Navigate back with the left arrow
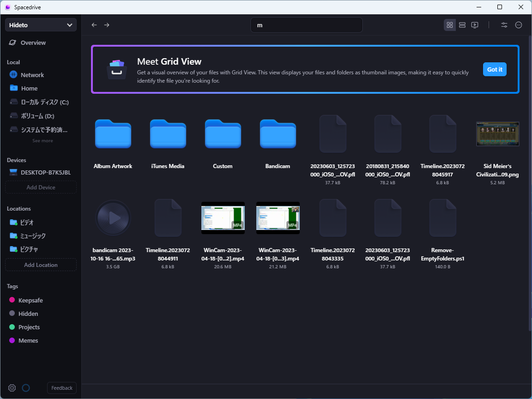The height and width of the screenshot is (399, 532). [x=94, y=24]
